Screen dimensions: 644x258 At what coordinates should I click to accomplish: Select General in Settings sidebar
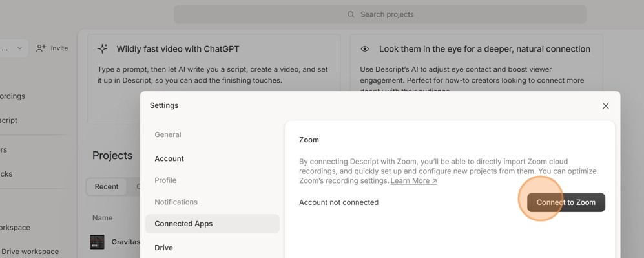tap(167, 134)
